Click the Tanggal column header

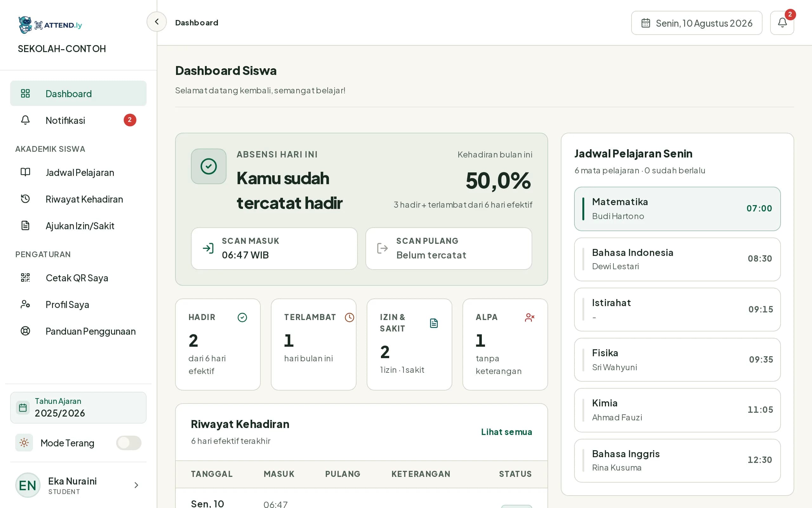(212, 474)
